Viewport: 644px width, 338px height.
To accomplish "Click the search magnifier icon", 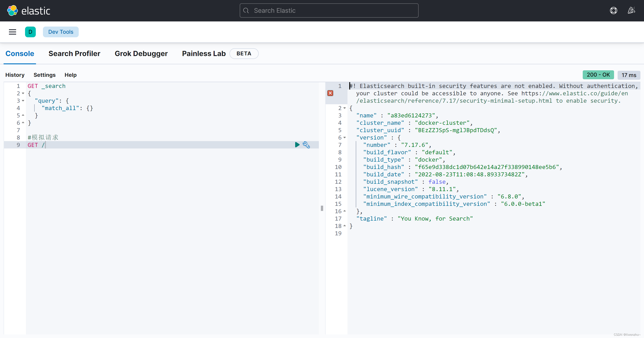I will coord(246,10).
